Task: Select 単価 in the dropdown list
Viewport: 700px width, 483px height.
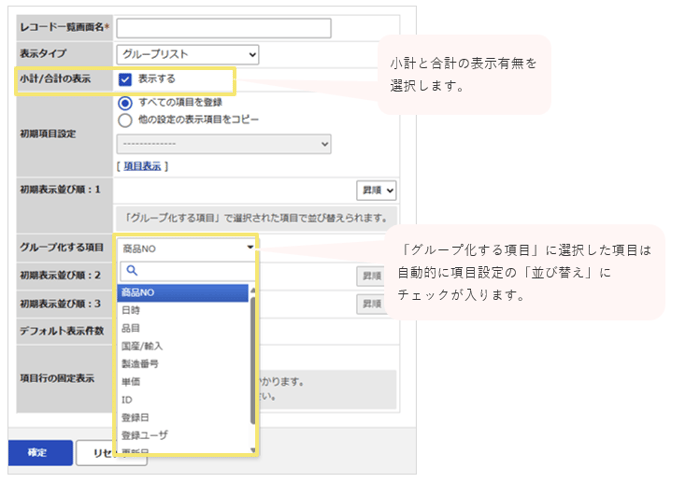Action: click(183, 382)
